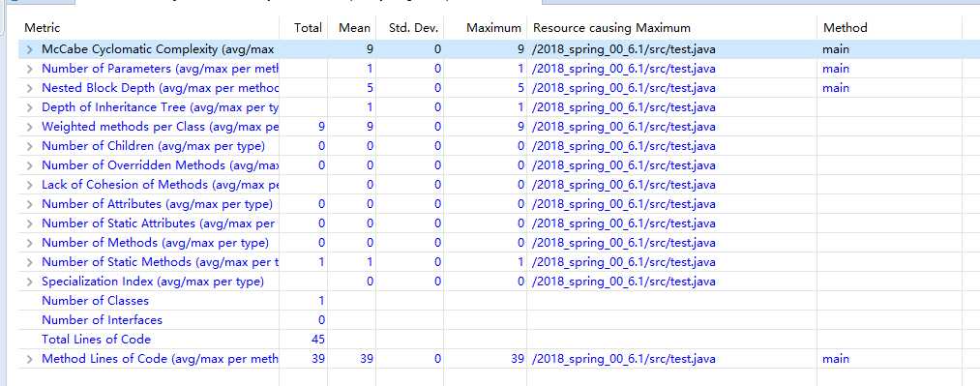Viewport: 980px width, 386px height.
Task: Click main method in Number of Parameters row
Action: coord(836,69)
